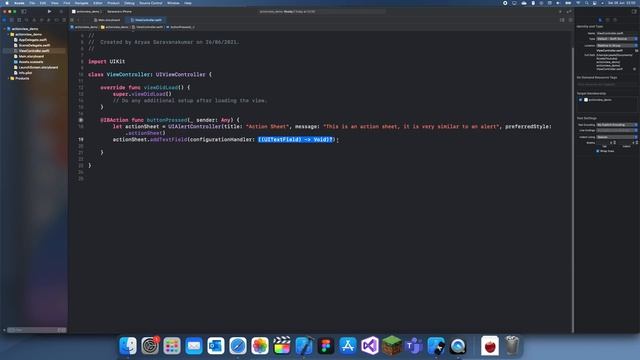Select Info.plist in navigator

click(x=25, y=73)
